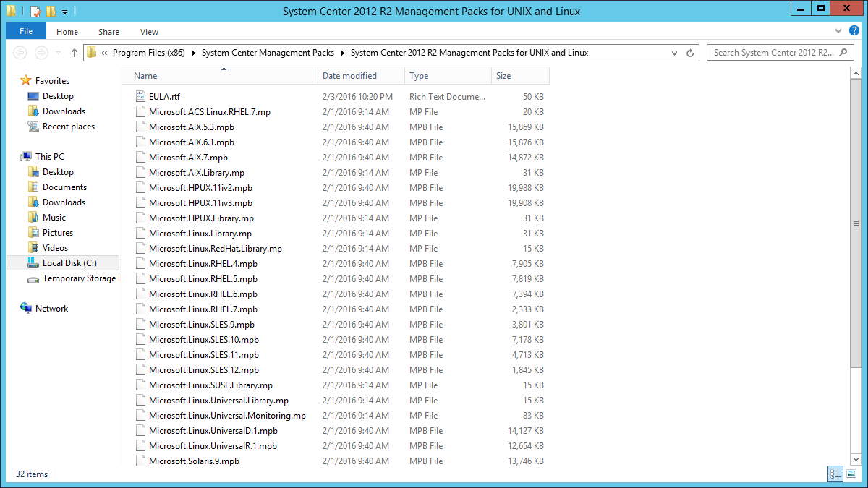Show hidden breadcrumb path locations
868x488 pixels.
[x=105, y=53]
